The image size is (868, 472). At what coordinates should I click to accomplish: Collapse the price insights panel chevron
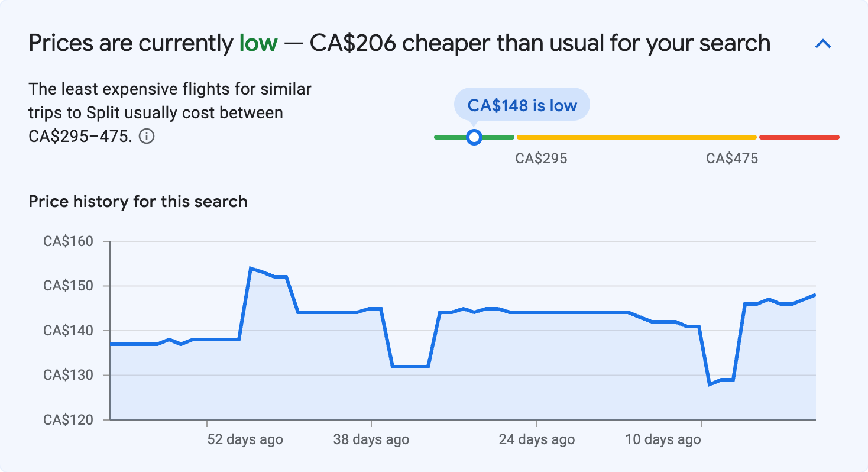823,44
